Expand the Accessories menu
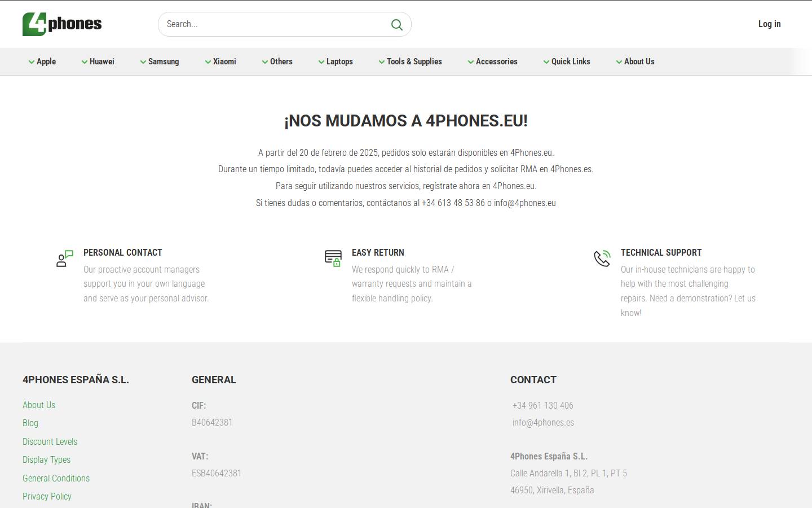Viewport: 812px width, 508px height. coord(492,62)
